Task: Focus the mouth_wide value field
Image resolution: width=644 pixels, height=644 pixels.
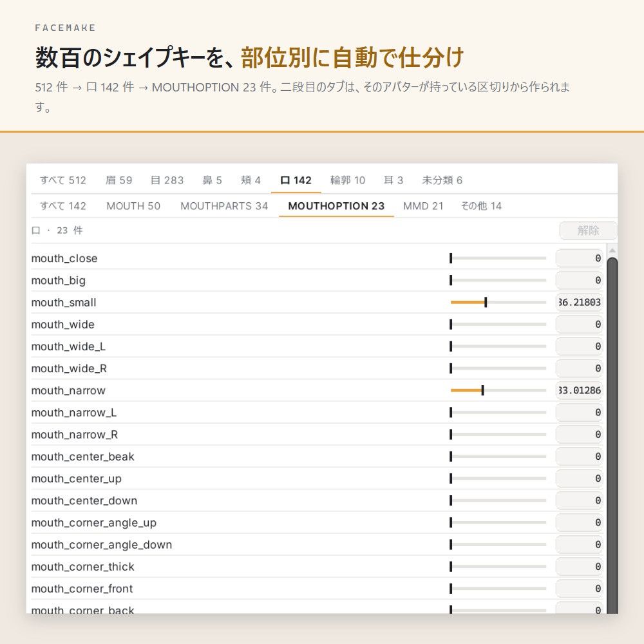Action: 579,325
